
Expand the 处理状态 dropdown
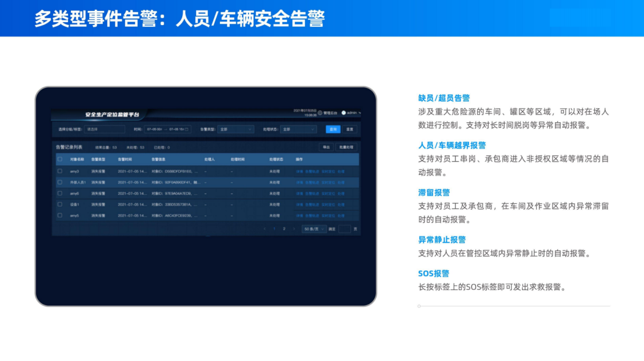coord(299,129)
